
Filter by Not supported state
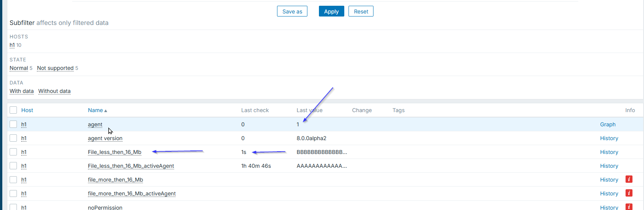(55, 68)
